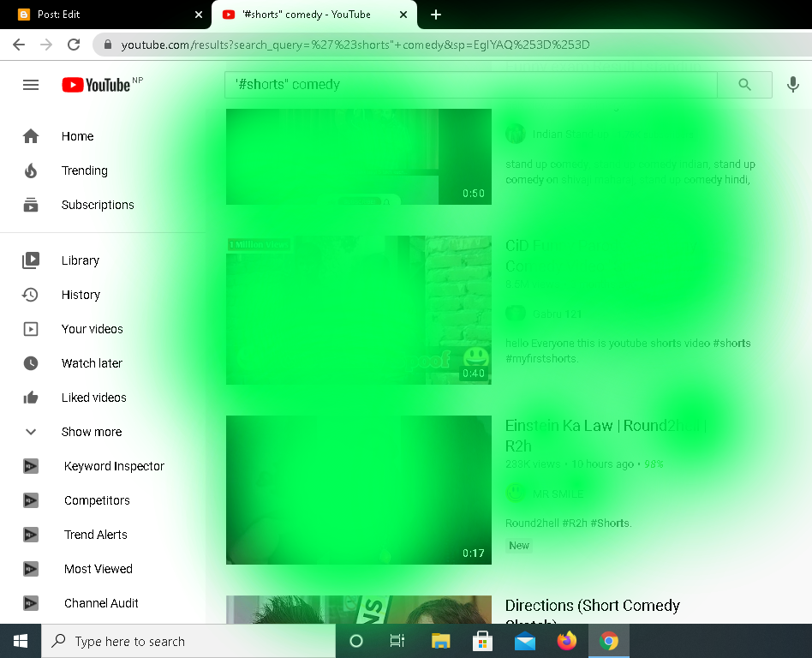This screenshot has height=658, width=812.
Task: Open the 0:17 duration video thumbnail
Action: (x=358, y=489)
